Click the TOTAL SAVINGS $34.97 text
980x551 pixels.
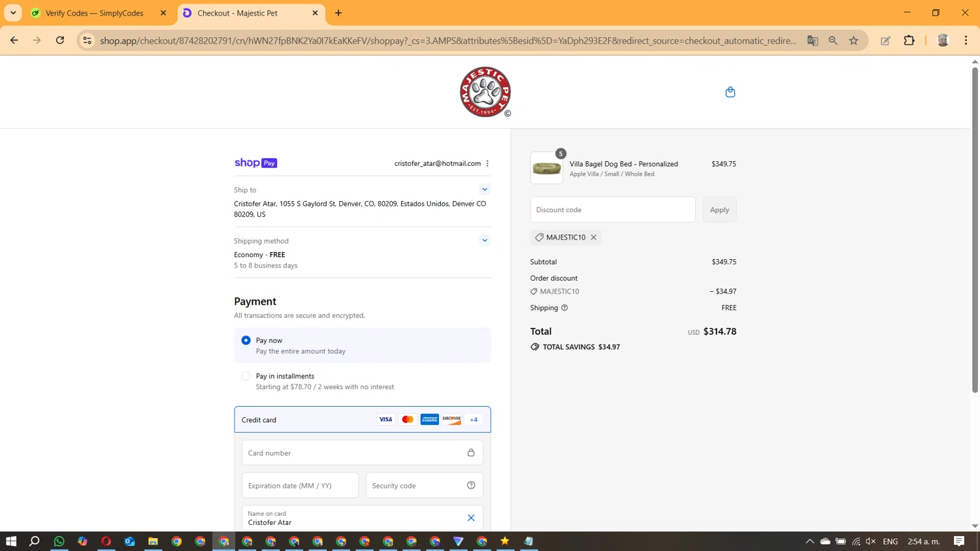(x=581, y=347)
